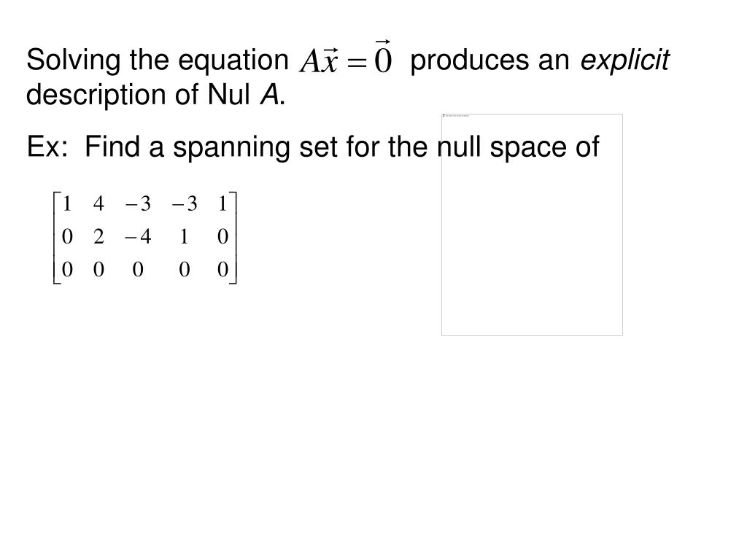This screenshot has width=747, height=560.
Task: Click the matrix entry 2 in middle row
Action: tap(98, 237)
